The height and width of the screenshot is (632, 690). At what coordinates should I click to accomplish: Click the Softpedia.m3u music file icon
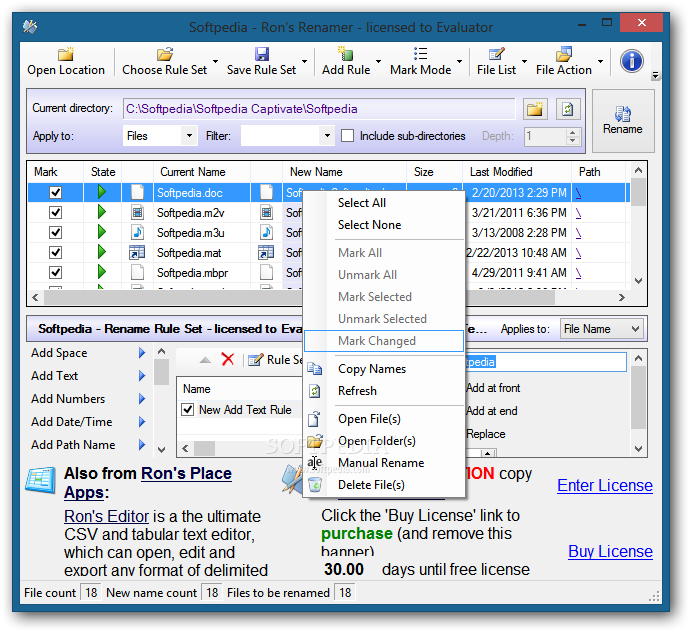tap(137, 232)
